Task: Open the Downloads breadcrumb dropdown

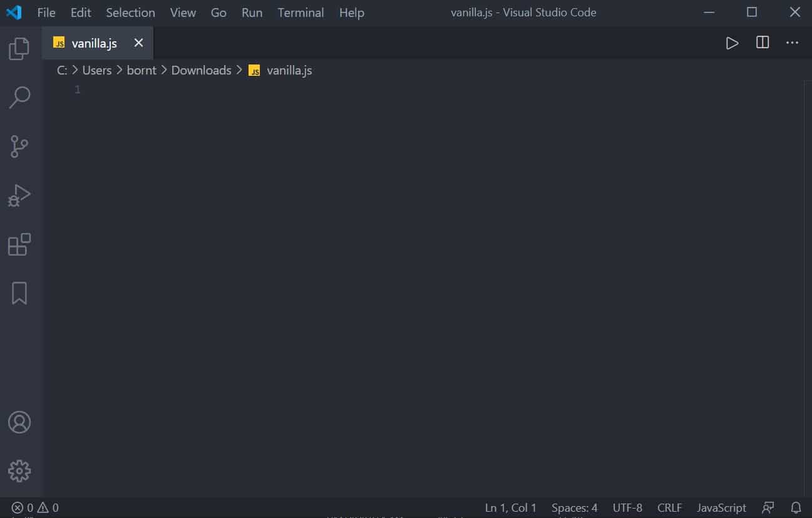Action: coord(201,70)
